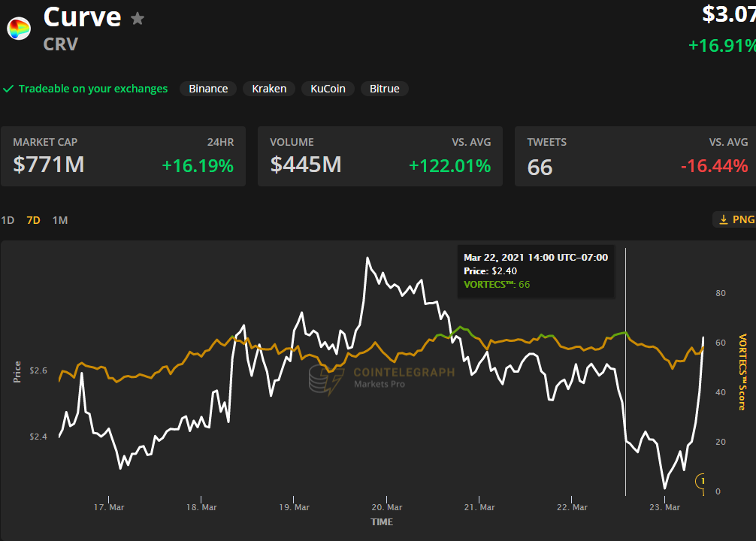Click the Tweets count 66

point(540,168)
